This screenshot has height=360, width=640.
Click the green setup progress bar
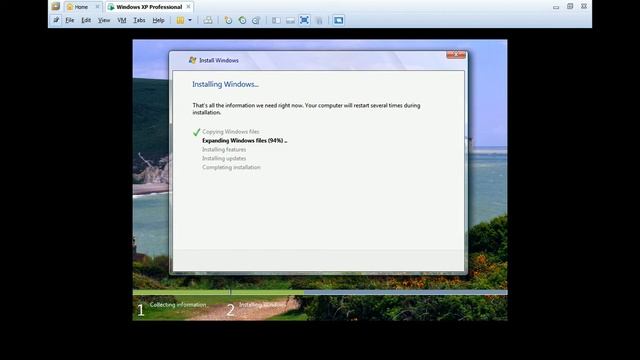tap(218, 292)
